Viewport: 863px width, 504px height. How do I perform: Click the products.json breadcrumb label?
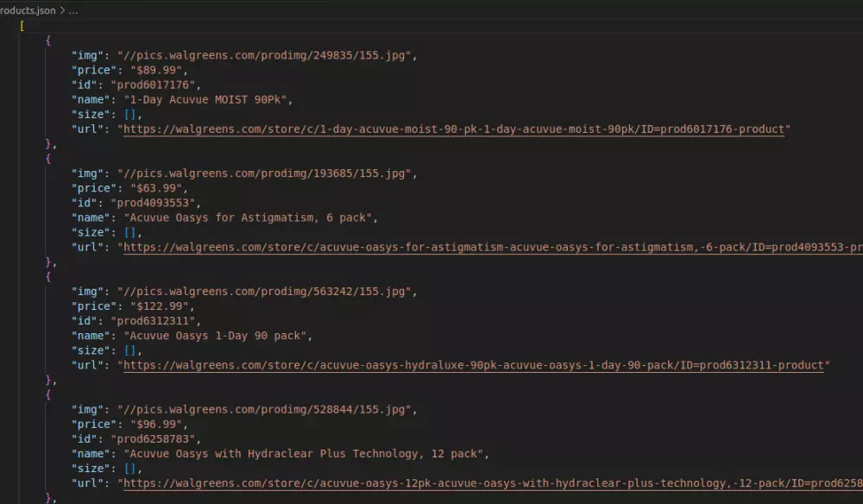point(26,10)
